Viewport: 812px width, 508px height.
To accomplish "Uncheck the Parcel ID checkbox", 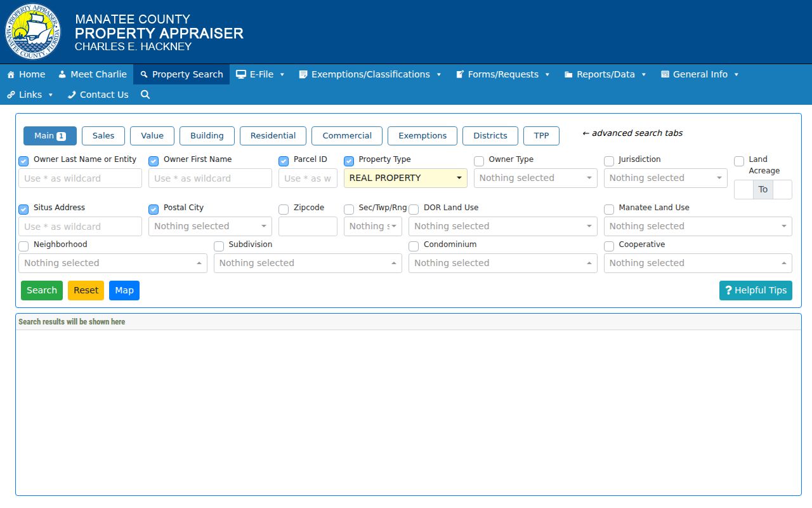I will pyautogui.click(x=284, y=161).
